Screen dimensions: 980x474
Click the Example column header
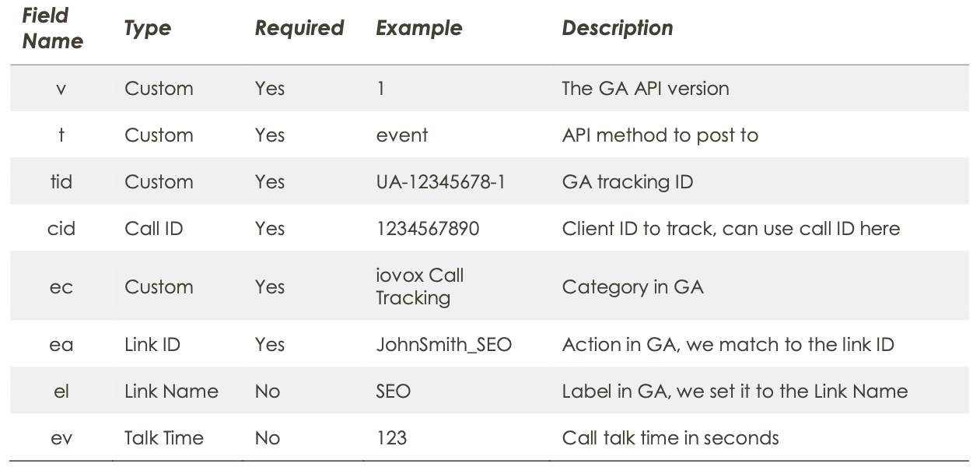pyautogui.click(x=418, y=29)
